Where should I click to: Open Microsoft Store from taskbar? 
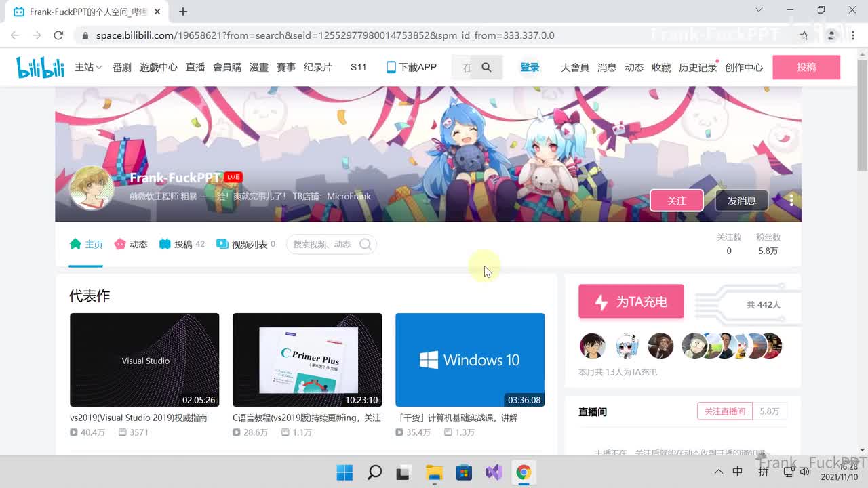[464, 472]
